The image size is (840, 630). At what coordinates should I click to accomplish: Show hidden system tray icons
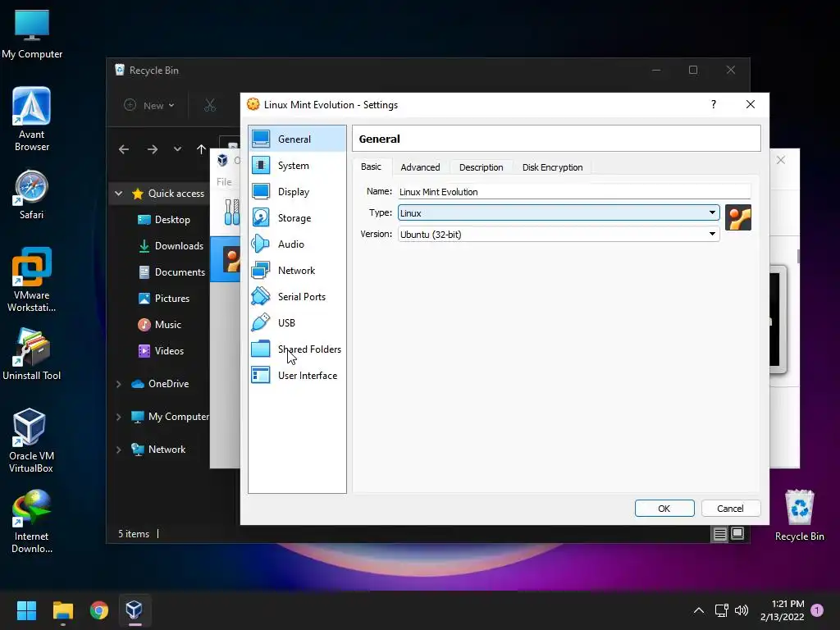point(699,610)
